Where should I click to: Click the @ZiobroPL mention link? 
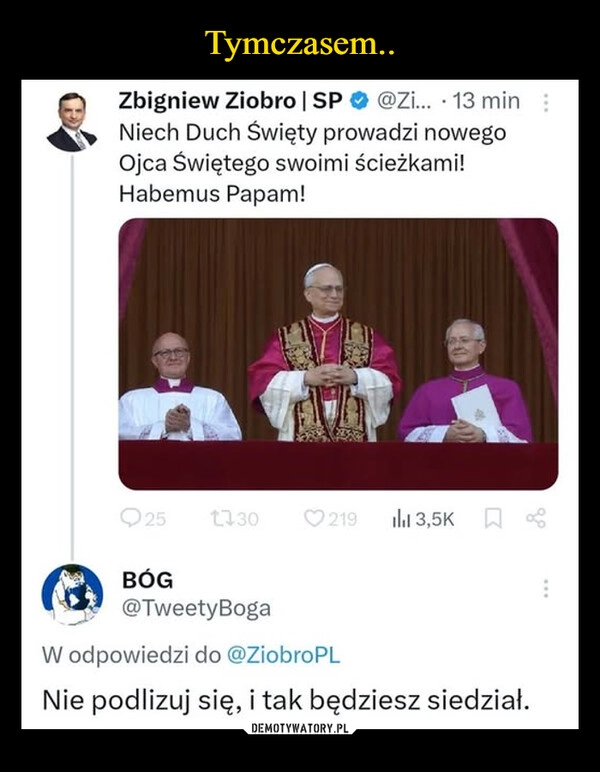(283, 655)
